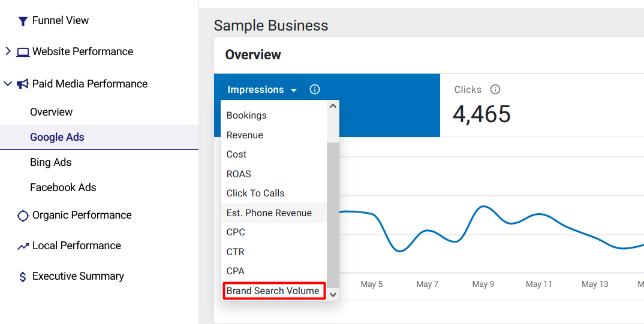Click the info icon beside Impressions
Screen dimensions: 644x324
[315, 89]
